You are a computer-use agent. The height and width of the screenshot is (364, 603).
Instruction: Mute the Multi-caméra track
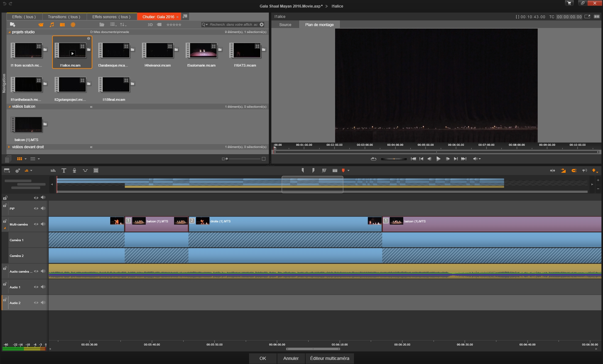[43, 224]
